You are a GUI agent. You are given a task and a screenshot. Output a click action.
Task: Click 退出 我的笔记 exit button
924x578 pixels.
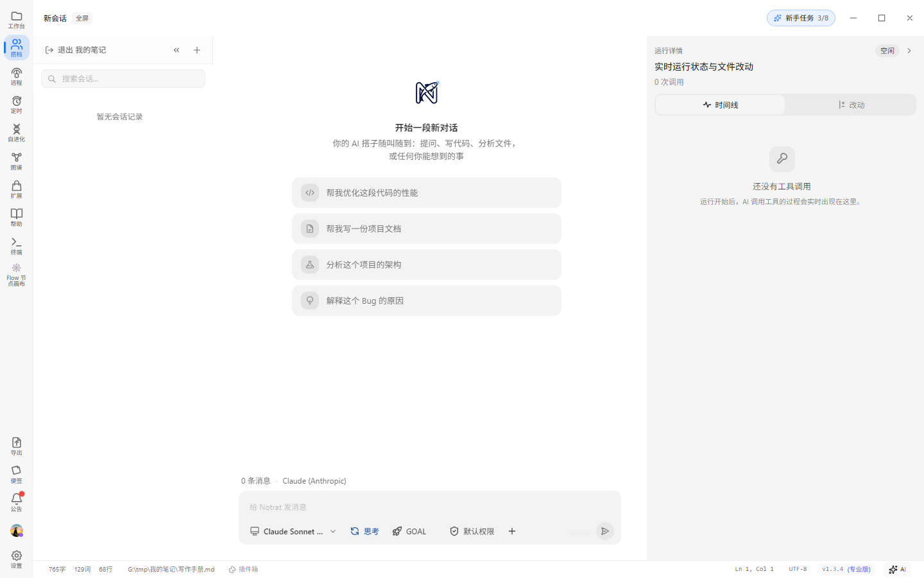(76, 50)
